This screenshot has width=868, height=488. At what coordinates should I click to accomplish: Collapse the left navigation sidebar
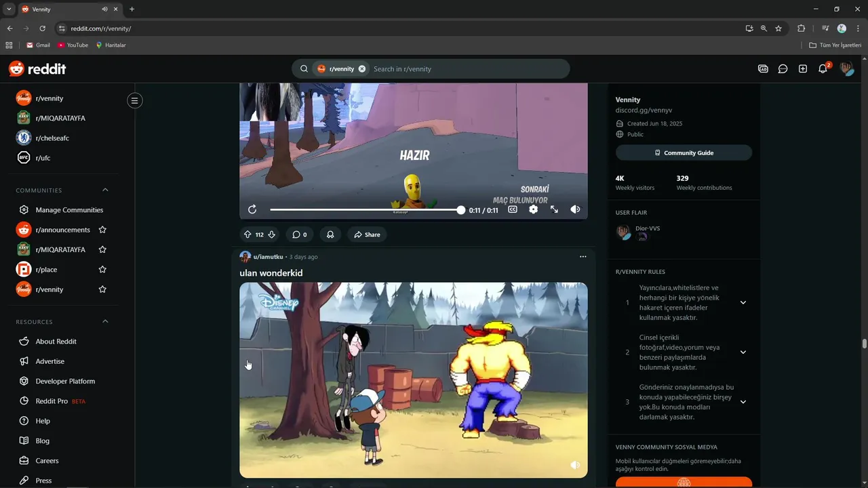(x=134, y=100)
